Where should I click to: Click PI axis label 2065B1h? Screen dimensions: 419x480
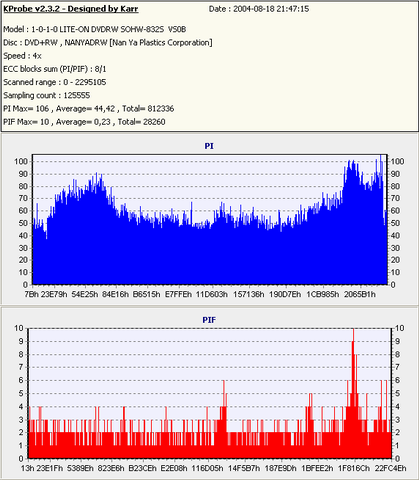pyautogui.click(x=360, y=294)
